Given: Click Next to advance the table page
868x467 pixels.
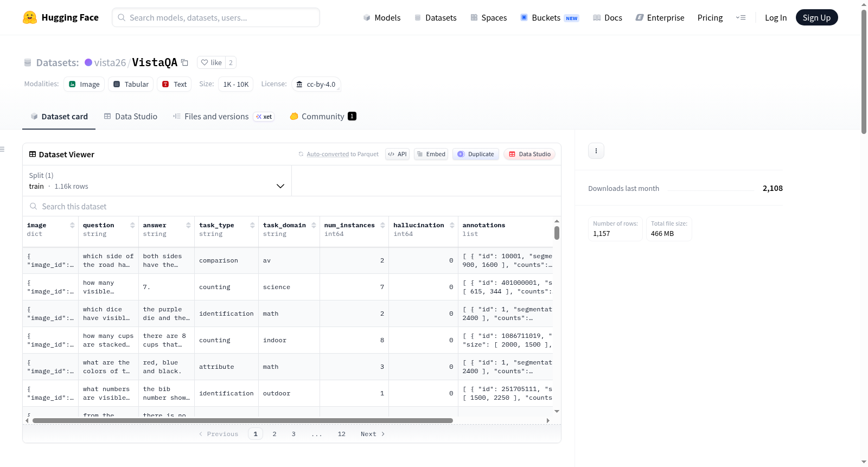Looking at the screenshot, I should 373,434.
